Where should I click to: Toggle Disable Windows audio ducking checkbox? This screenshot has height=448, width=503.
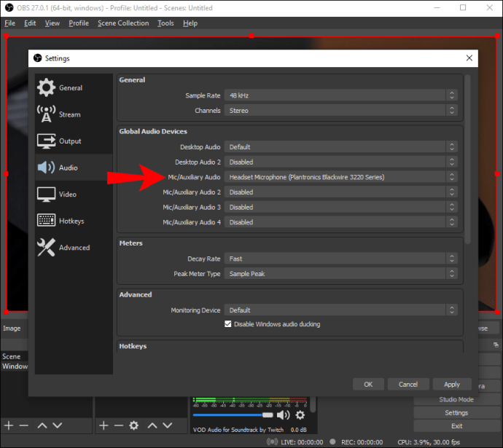click(x=227, y=324)
